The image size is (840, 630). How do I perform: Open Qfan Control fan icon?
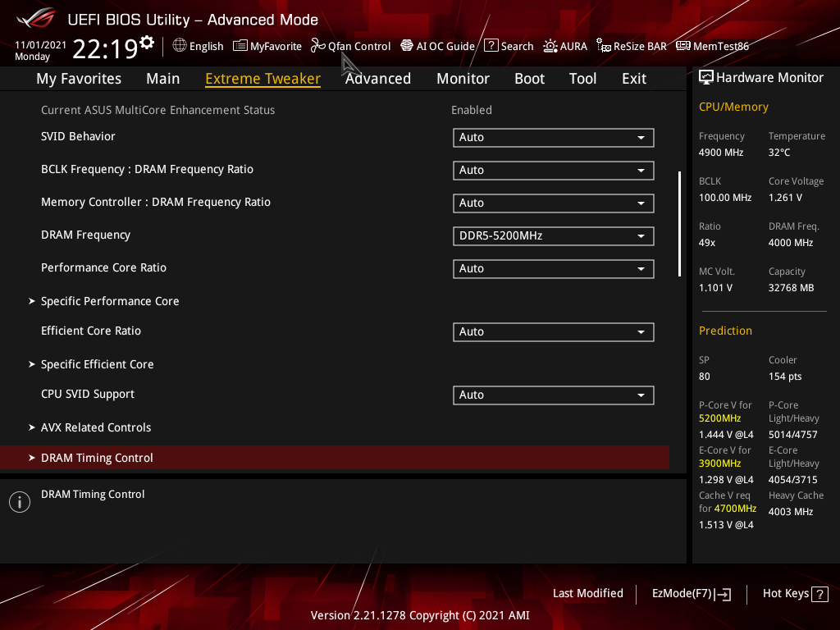318,46
